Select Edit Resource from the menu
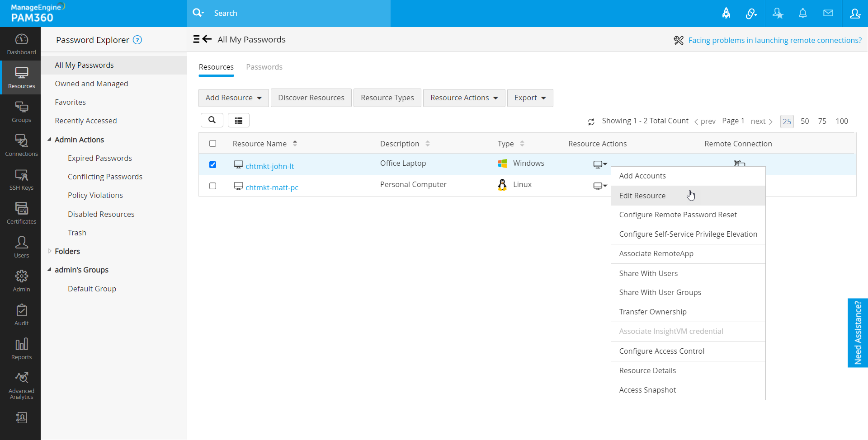This screenshot has height=440, width=868. 642,196
